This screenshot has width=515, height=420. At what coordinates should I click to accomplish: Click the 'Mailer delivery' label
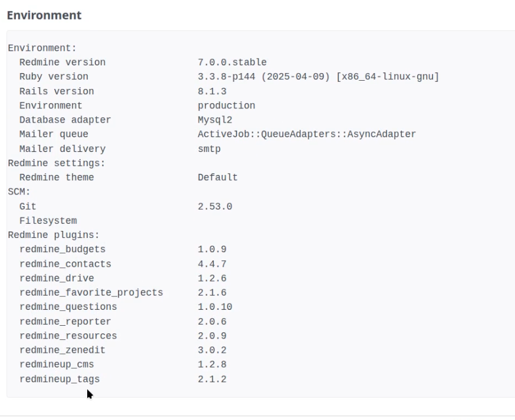(x=62, y=149)
